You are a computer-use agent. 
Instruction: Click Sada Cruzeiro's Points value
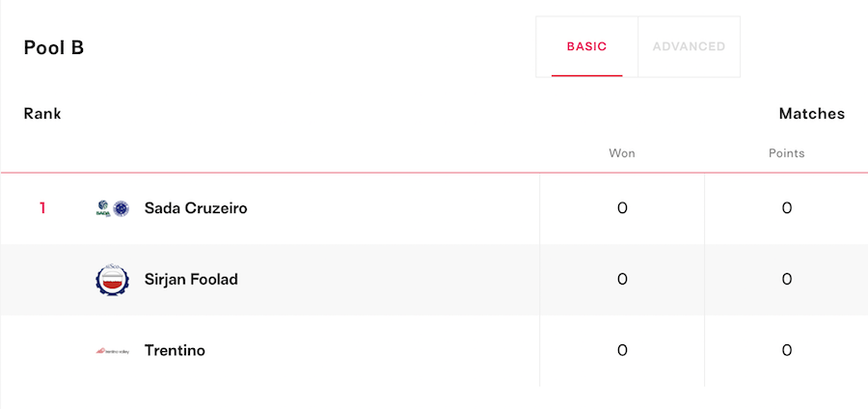pyautogui.click(x=787, y=208)
